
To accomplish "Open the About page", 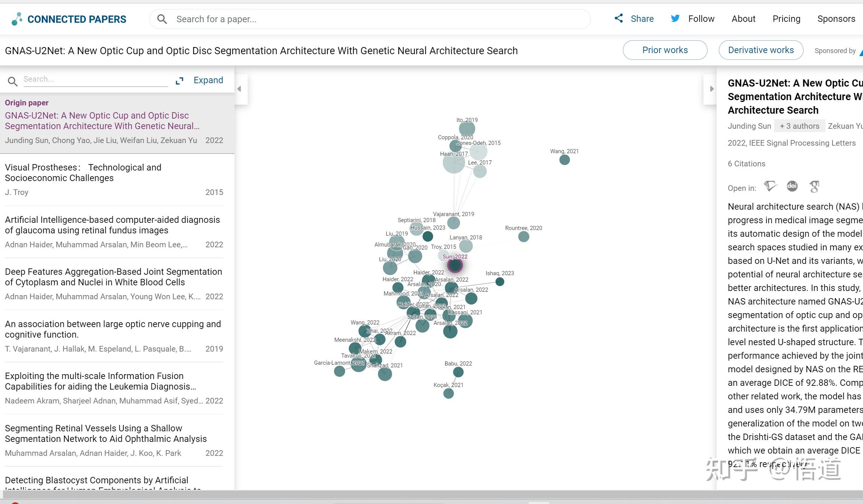I will point(743,19).
